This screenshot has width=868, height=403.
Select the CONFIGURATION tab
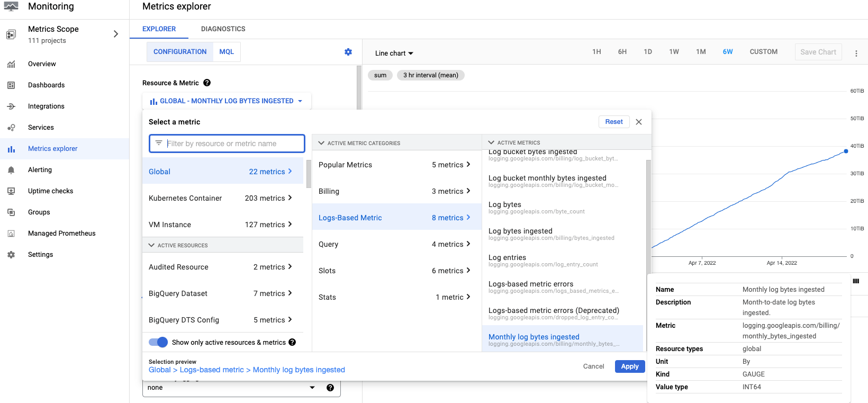[x=180, y=52]
